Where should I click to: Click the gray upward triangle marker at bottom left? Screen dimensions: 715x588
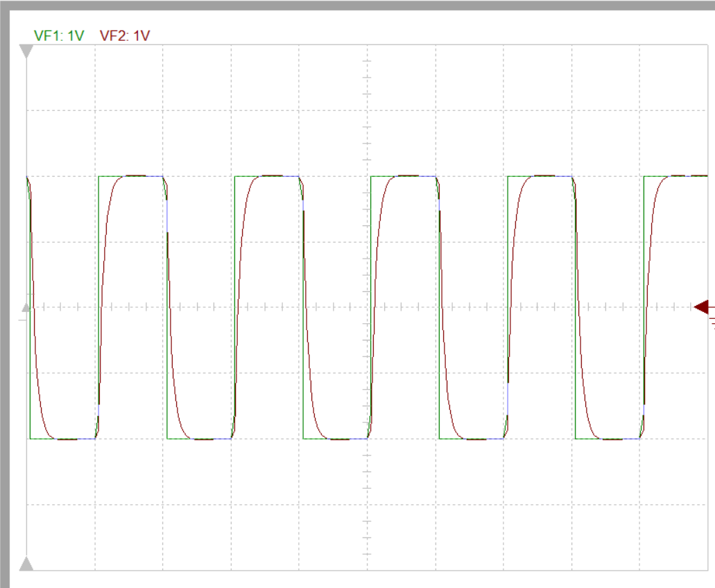26,564
